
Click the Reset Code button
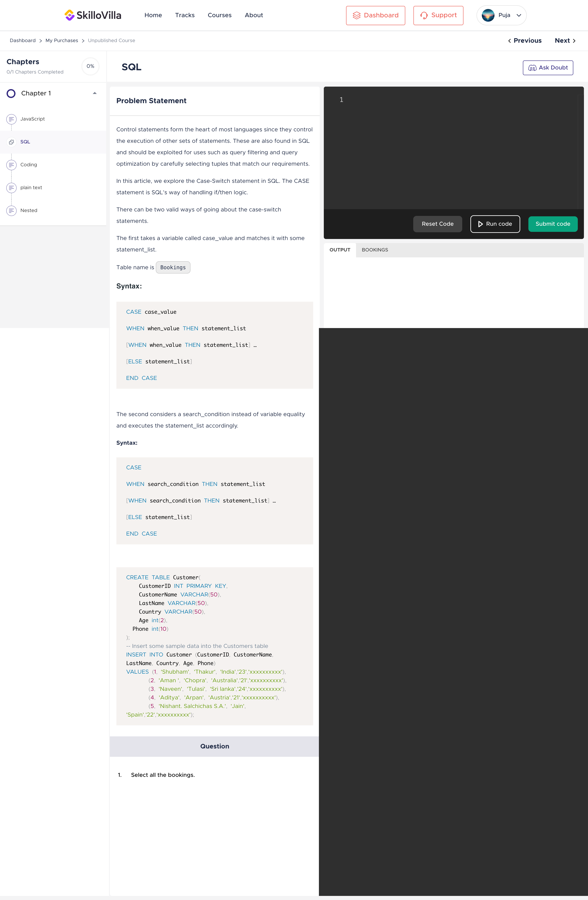coord(437,224)
